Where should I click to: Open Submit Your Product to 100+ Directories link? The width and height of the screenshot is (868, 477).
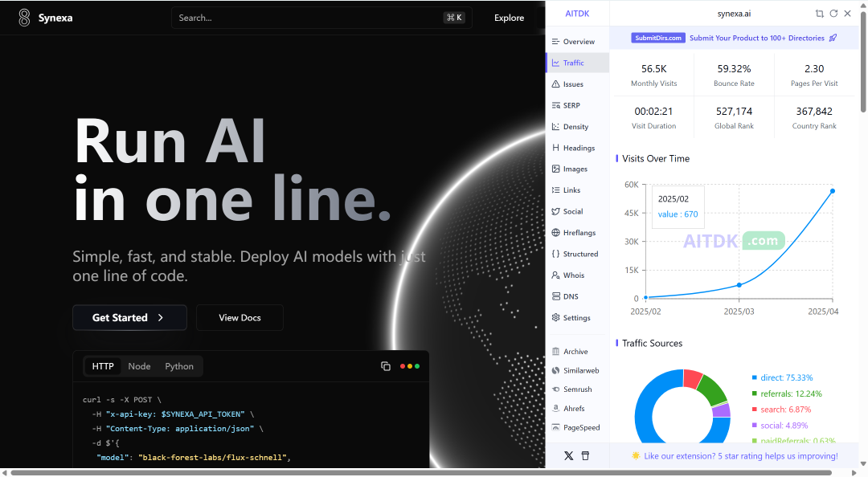click(x=757, y=38)
